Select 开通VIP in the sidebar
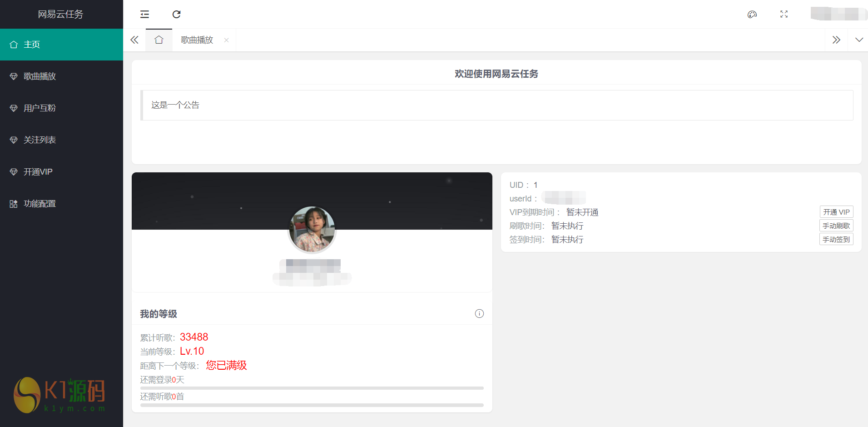The width and height of the screenshot is (868, 427). pos(61,172)
